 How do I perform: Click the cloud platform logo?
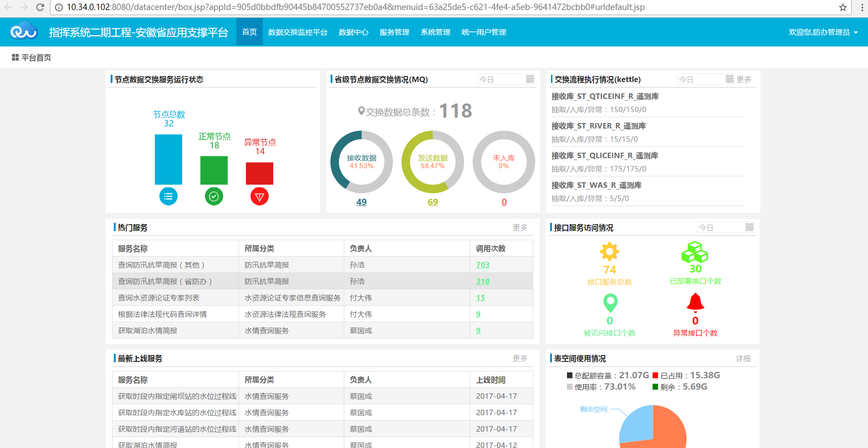[24, 31]
